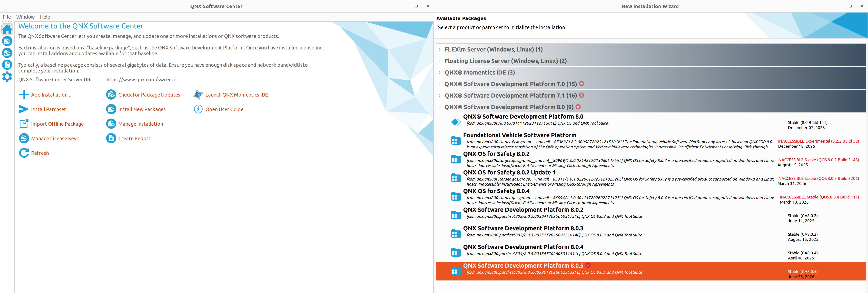This screenshot has height=293, width=868.
Task: Click the Launch QNX Momentics IDE icon
Action: [x=198, y=95]
